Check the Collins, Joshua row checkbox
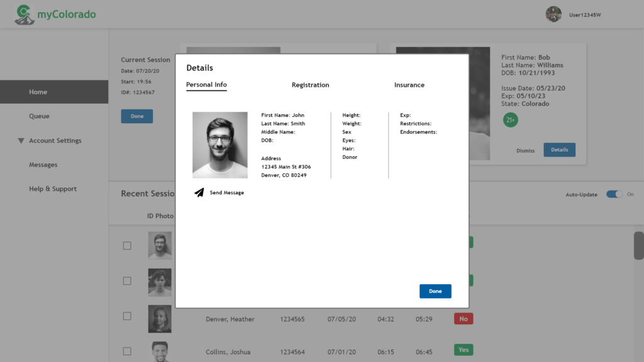Viewport: 644px width, 362px height. (x=127, y=351)
